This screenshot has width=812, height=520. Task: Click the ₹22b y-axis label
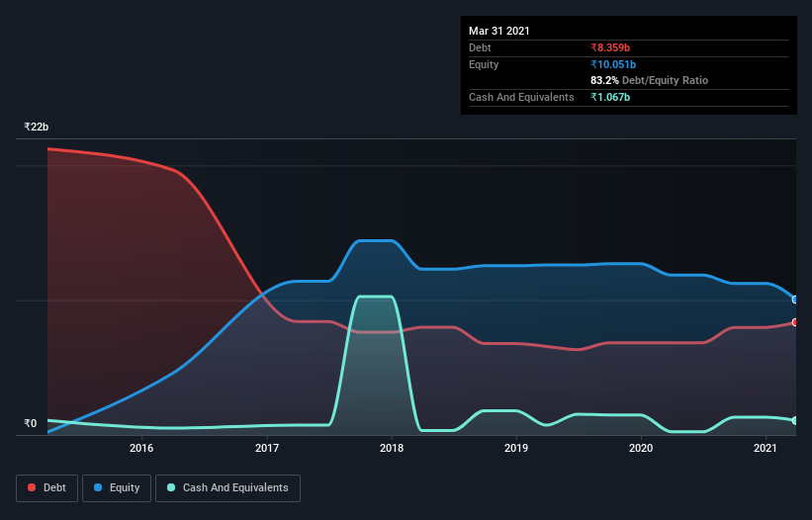pyautogui.click(x=37, y=127)
